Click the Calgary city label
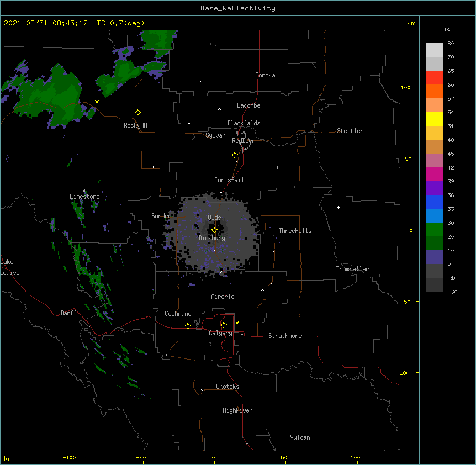476x465 pixels. [220, 333]
